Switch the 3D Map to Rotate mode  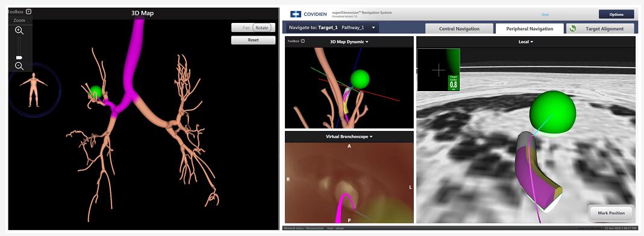pyautogui.click(x=261, y=28)
